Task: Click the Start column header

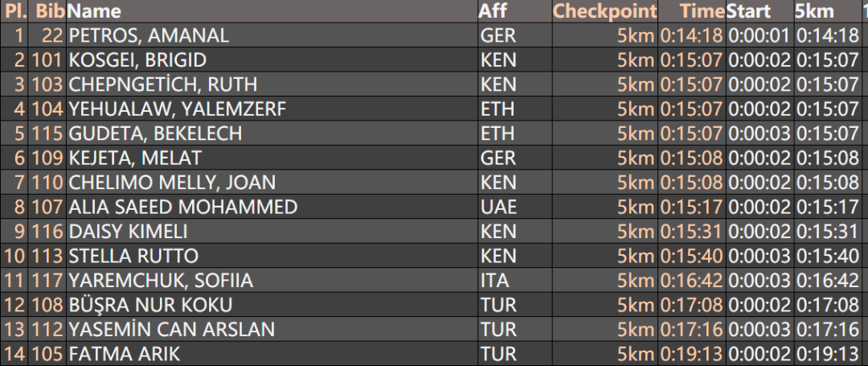Action: pos(748,11)
